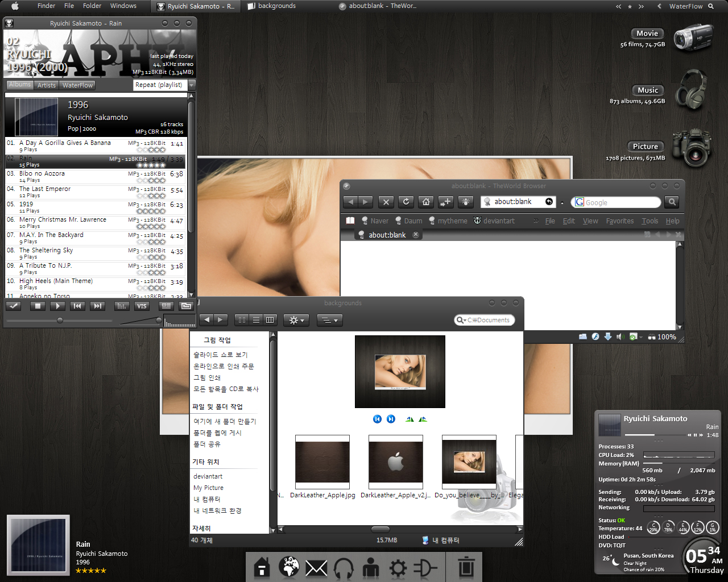Select track 'A Day A Gorilla Gives A Banana'
Screen dimensions: 728x582
95,146
